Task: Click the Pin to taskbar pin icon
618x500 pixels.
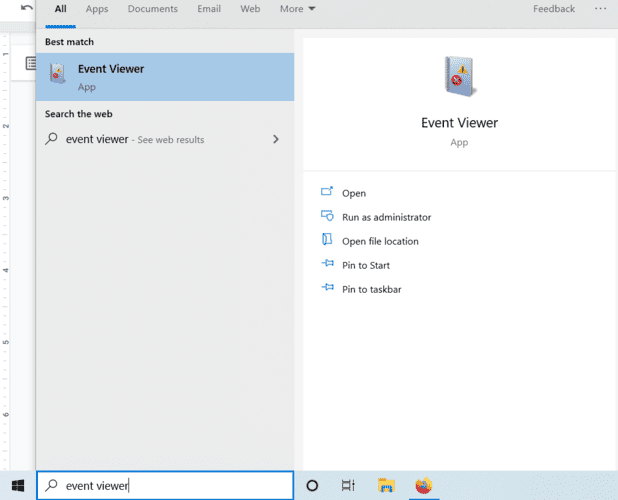Action: point(327,287)
